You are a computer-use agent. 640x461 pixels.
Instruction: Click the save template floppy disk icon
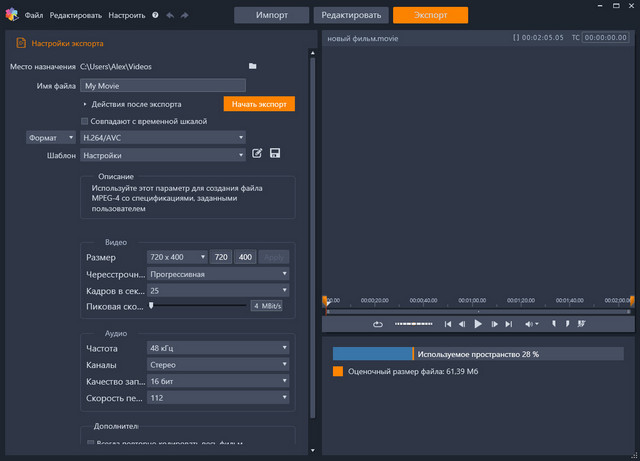coord(275,153)
